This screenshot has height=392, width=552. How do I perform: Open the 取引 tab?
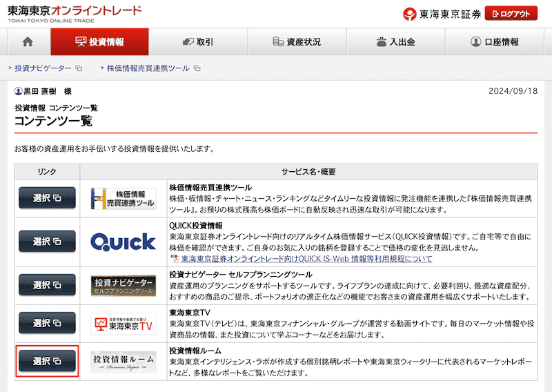[x=198, y=42]
